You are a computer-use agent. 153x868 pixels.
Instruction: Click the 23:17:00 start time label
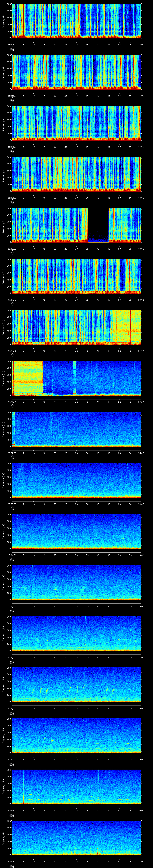click(x=12, y=198)
